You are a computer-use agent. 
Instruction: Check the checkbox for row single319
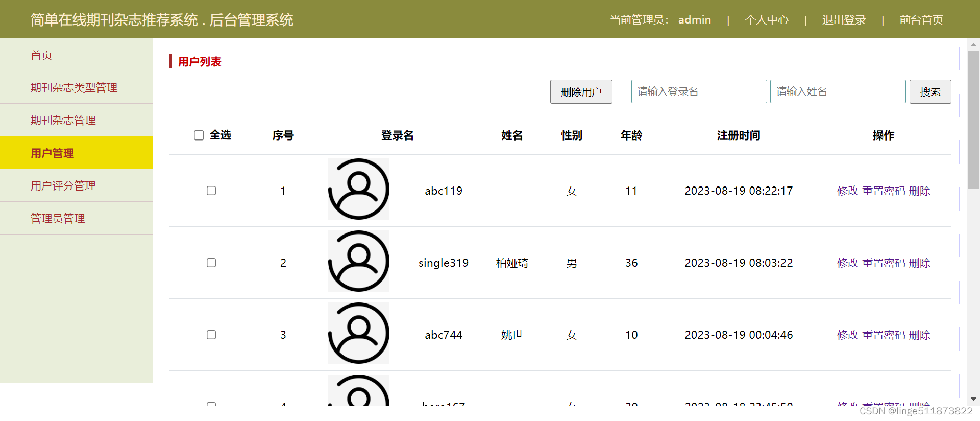tap(211, 263)
